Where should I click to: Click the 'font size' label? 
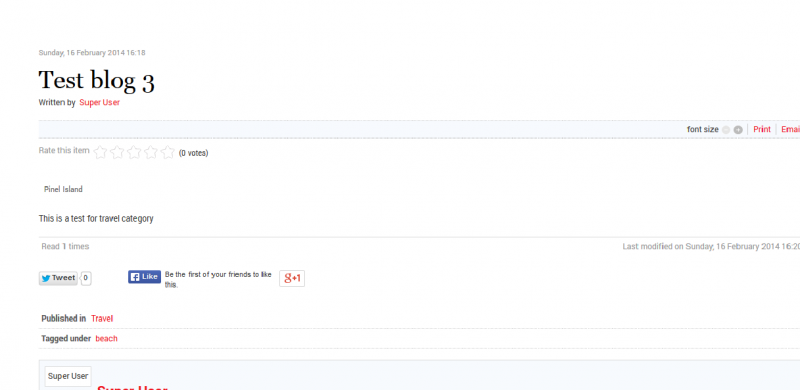[703, 129]
